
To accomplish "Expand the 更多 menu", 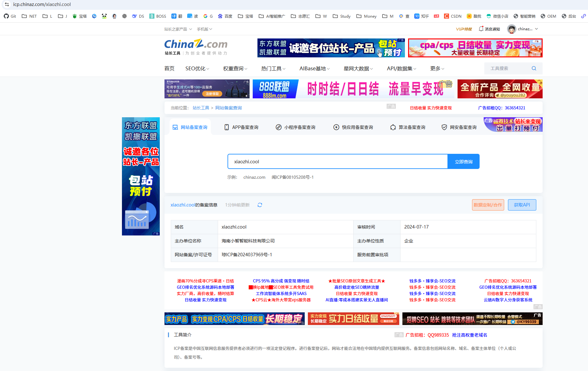I will pos(437,68).
